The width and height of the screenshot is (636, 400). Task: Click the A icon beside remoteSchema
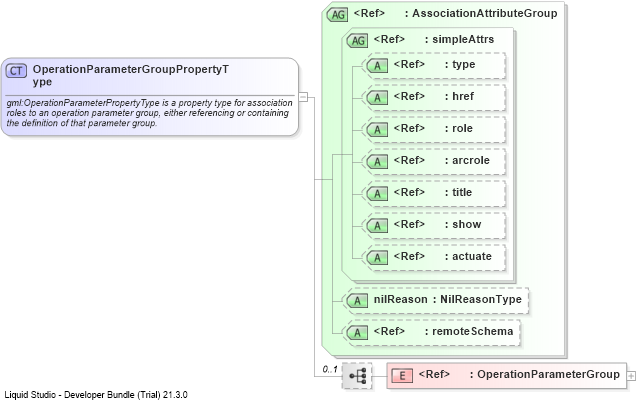pos(357,333)
